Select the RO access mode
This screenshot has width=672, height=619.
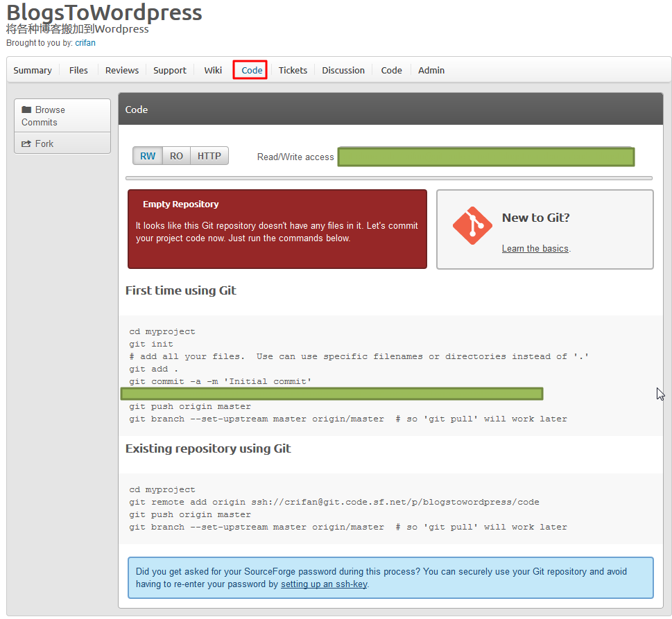(x=176, y=156)
